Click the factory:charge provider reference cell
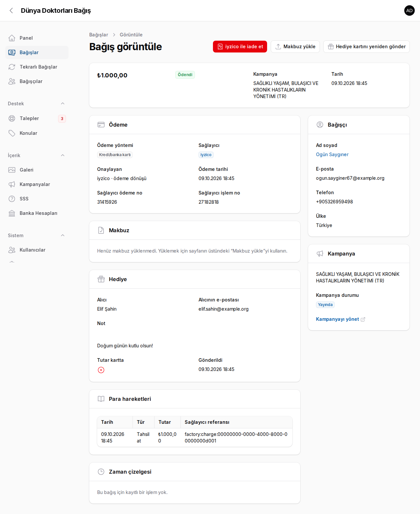The width and height of the screenshot is (420, 514). click(x=236, y=438)
